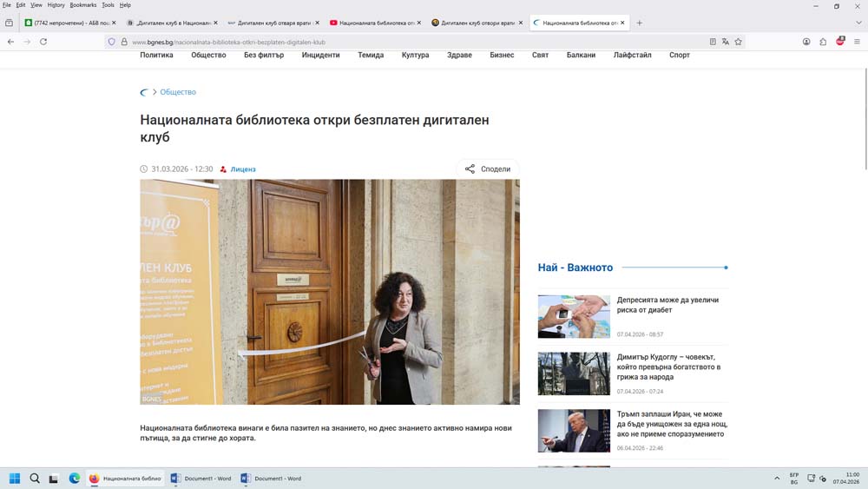Open the article photo of ribbon cutting
This screenshot has width=868, height=489.
point(330,292)
